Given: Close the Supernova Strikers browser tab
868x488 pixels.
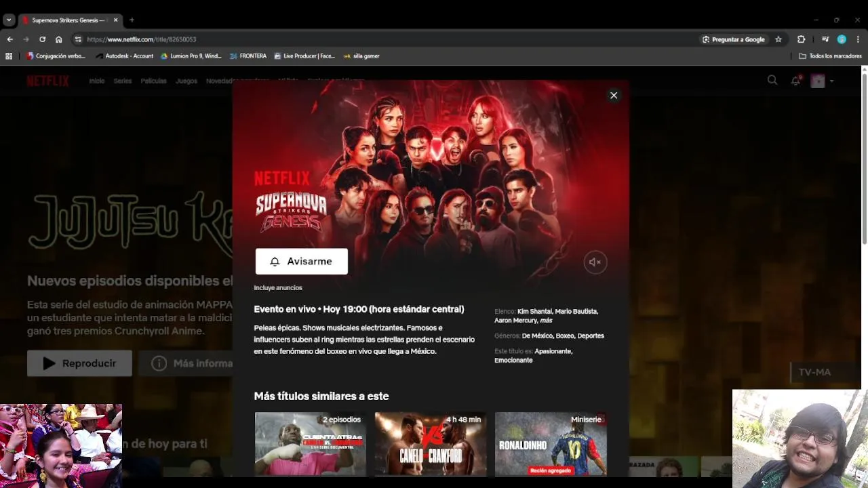Looking at the screenshot, I should point(115,20).
